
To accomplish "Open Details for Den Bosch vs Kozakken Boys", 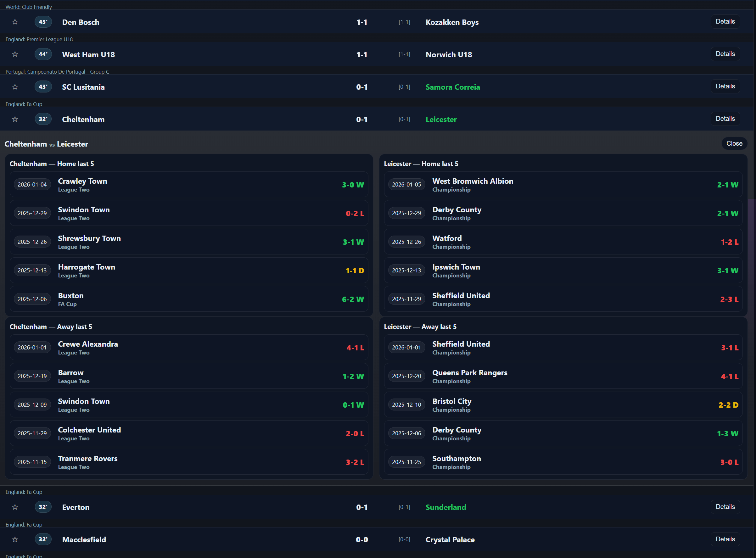I will [x=725, y=22].
